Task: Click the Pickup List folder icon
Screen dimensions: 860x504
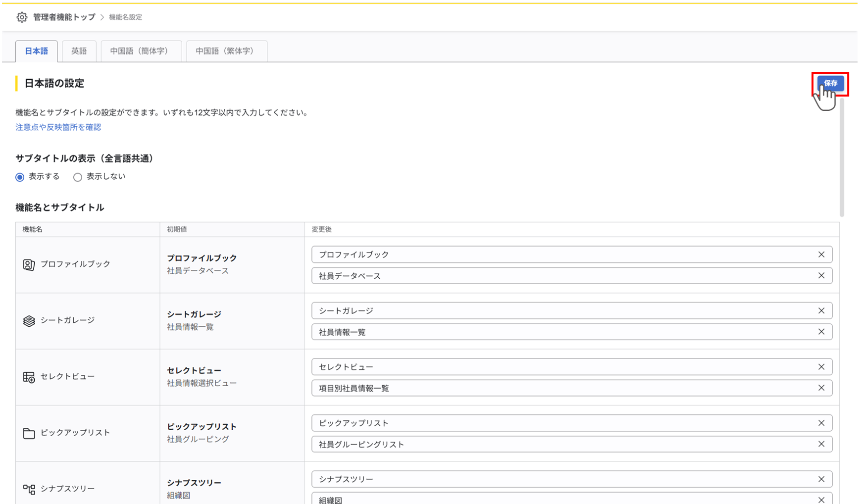Action: pyautogui.click(x=29, y=433)
